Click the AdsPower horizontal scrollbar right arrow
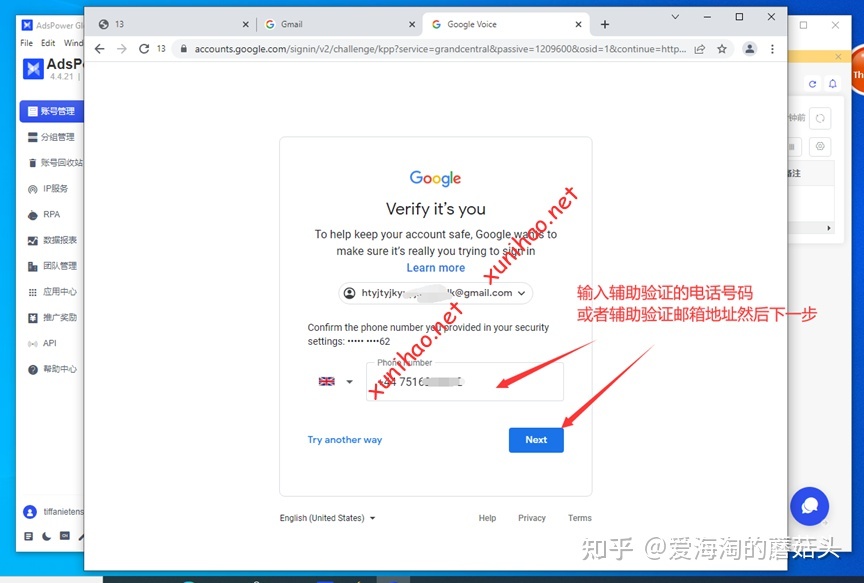The image size is (864, 583). (829, 228)
